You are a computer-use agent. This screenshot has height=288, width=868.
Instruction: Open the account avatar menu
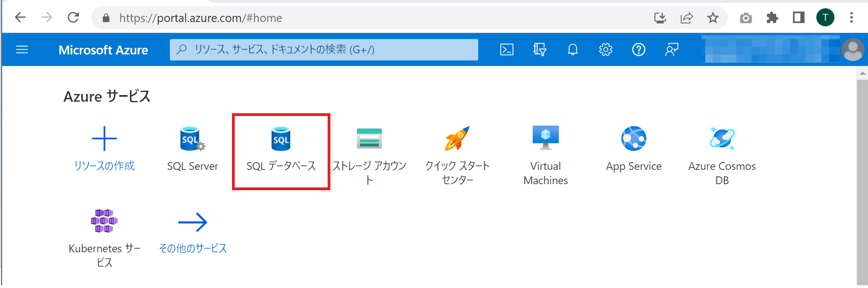(853, 50)
